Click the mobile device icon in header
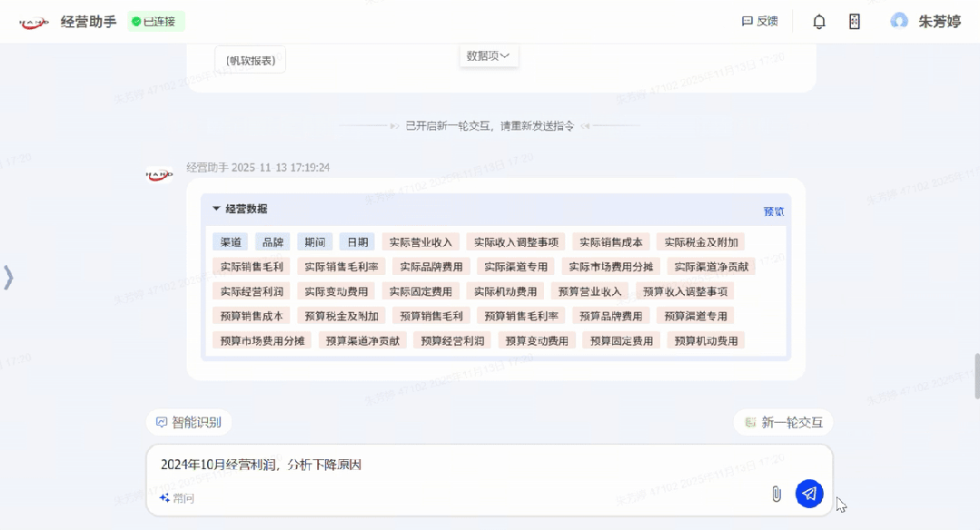 [x=855, y=22]
